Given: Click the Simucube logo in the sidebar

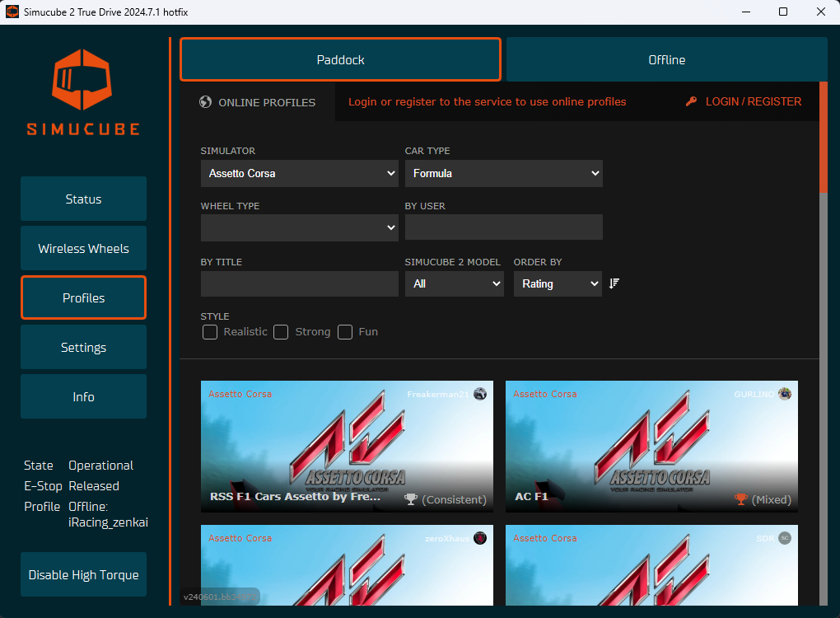Looking at the screenshot, I should tap(83, 91).
